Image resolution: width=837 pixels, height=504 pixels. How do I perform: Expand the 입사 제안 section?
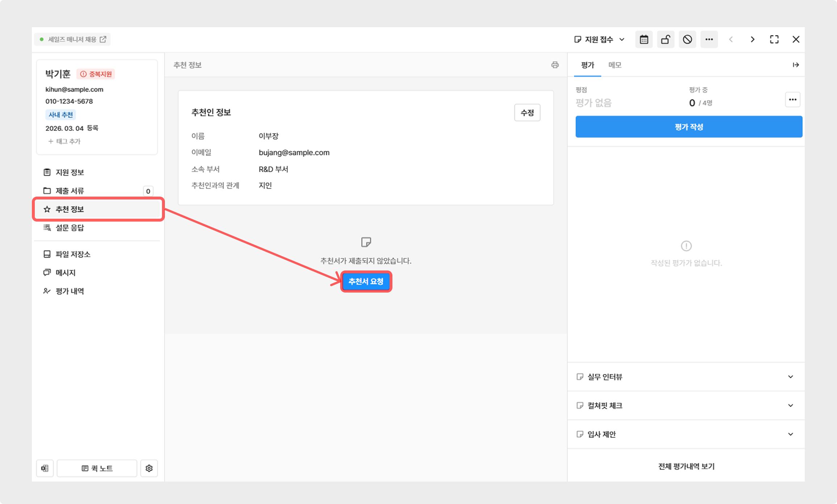click(686, 434)
